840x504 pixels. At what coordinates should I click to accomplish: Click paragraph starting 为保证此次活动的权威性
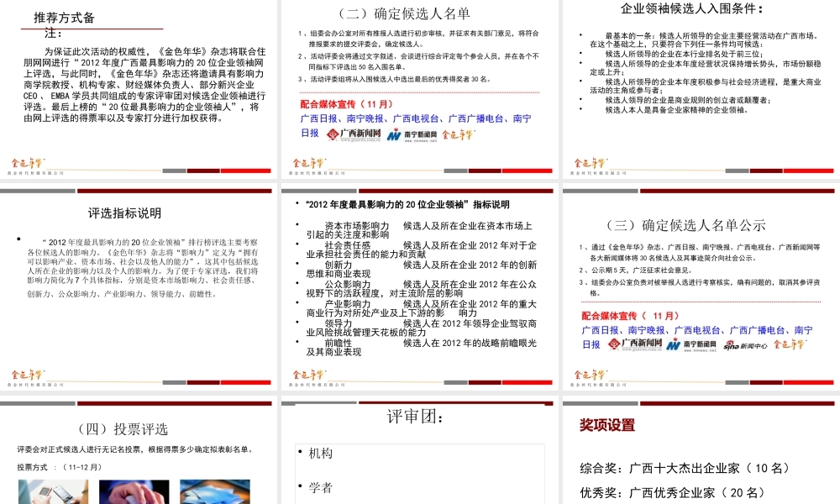pyautogui.click(x=144, y=85)
